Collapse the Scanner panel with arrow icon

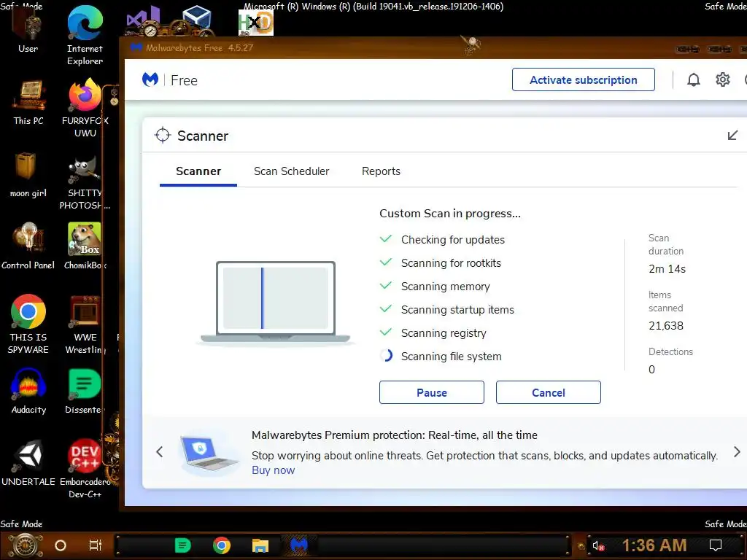point(732,135)
